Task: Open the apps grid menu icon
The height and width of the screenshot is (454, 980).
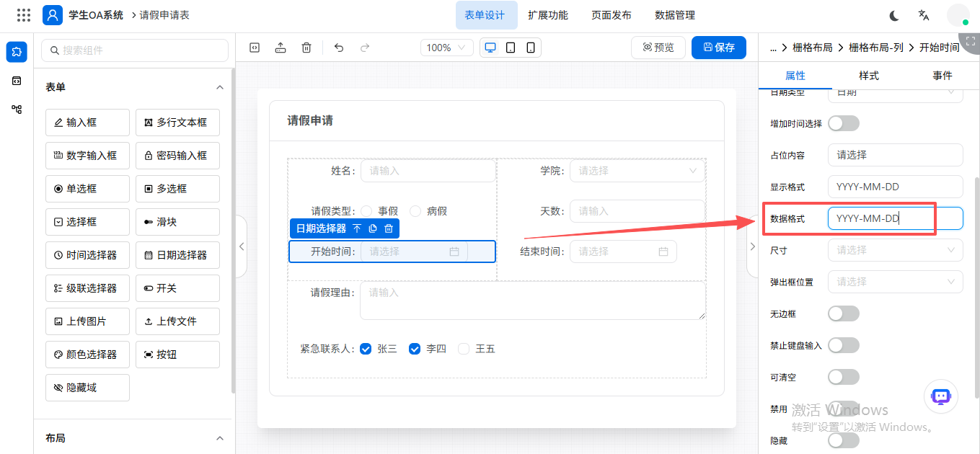Action: [24, 15]
